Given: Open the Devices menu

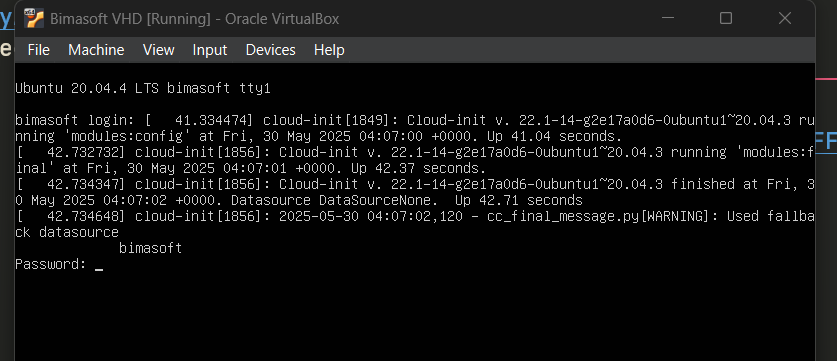Looking at the screenshot, I should click(x=271, y=50).
